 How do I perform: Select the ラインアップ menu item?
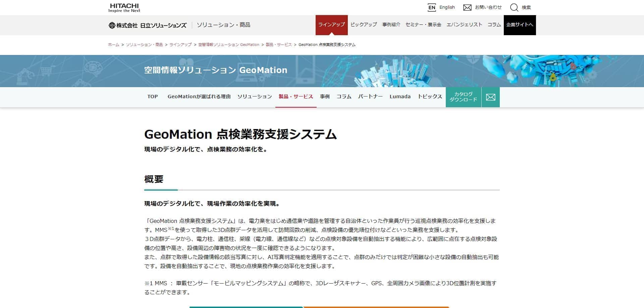click(x=331, y=25)
